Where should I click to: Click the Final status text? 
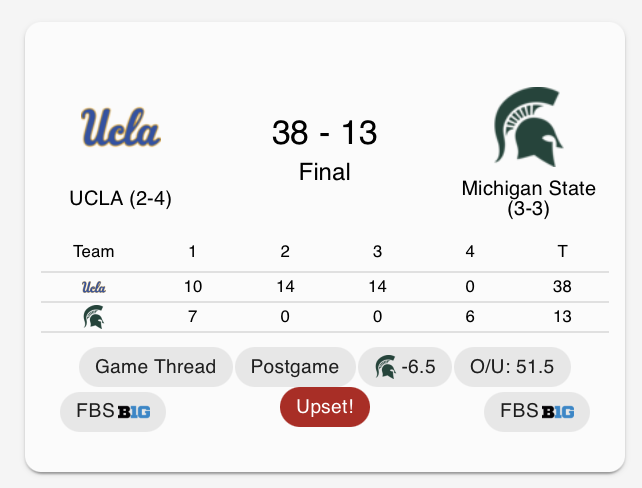point(325,172)
